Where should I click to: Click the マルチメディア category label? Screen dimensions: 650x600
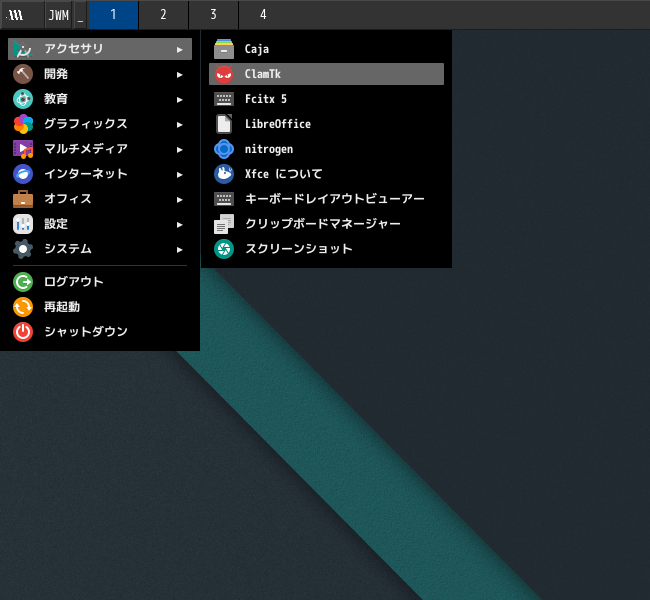(86, 149)
